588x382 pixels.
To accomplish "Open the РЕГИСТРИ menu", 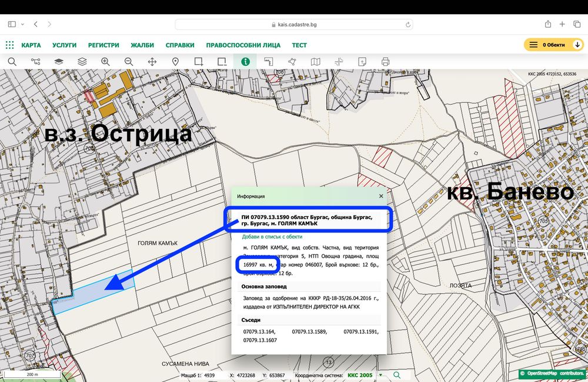I will 103,45.
